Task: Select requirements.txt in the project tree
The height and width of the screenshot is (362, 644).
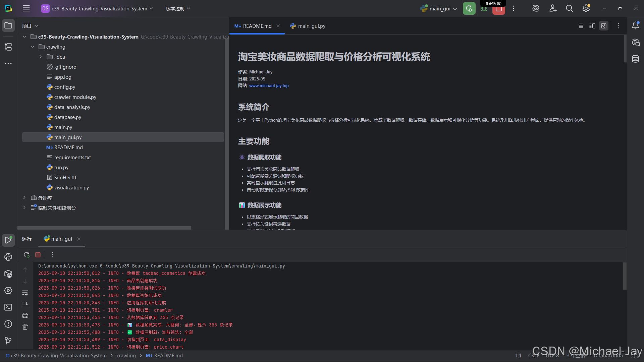Action: point(72,157)
